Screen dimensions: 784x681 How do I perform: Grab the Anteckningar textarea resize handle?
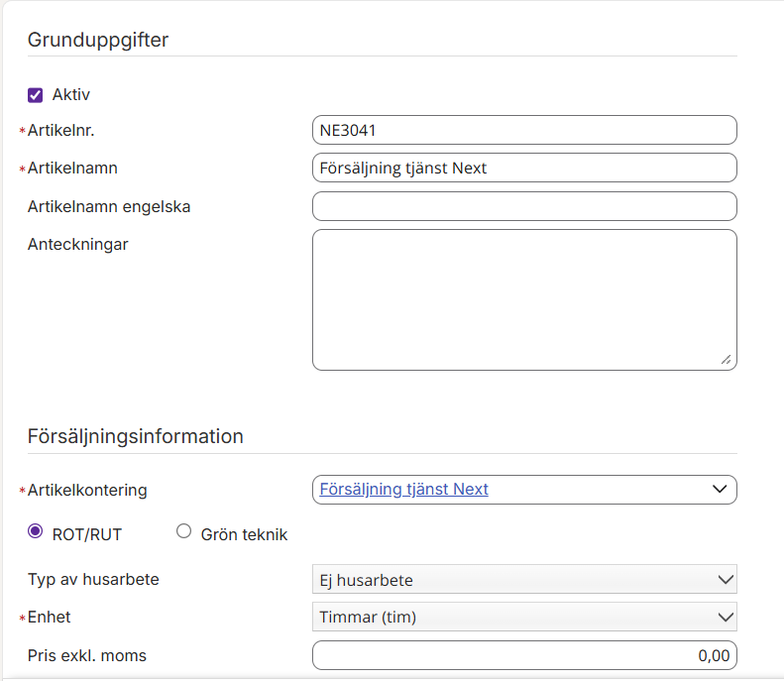727,361
